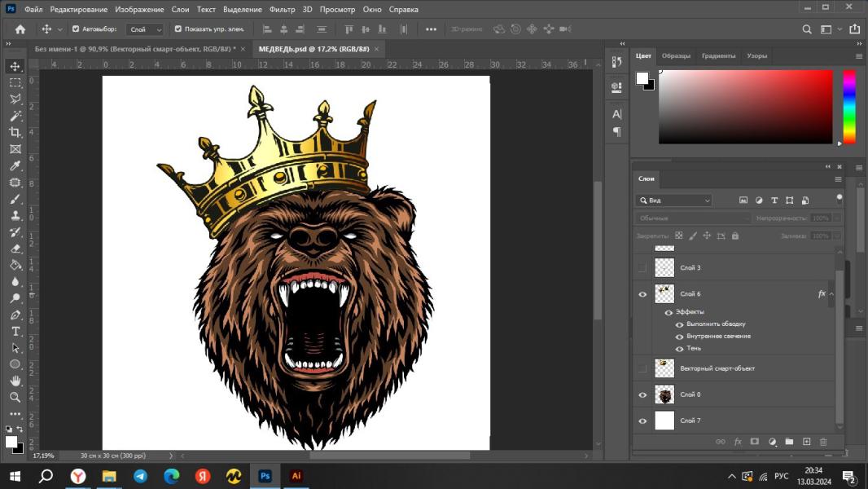Toggle visibility of all Эффекты
This screenshot has width=868, height=489.
669,312
